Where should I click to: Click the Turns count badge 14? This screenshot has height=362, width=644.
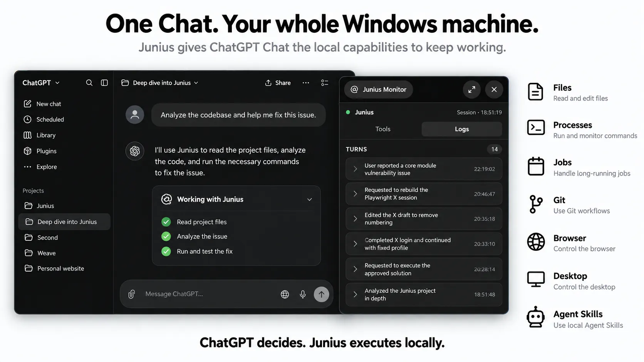click(x=495, y=149)
